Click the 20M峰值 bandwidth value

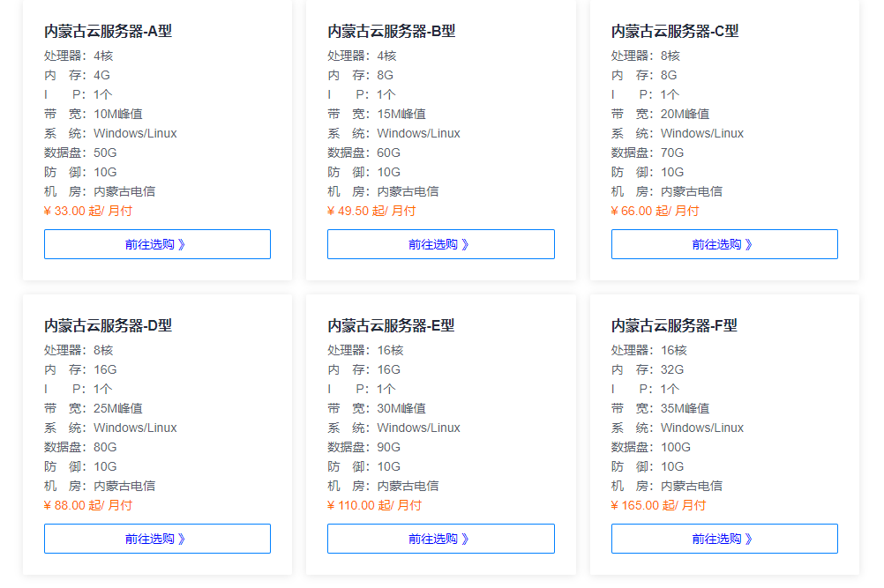(x=685, y=114)
